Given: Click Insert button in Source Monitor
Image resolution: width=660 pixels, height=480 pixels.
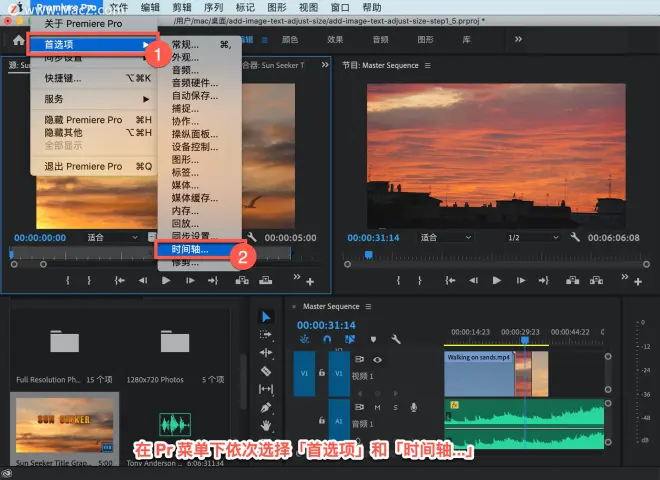Looking at the screenshot, I should [242, 280].
